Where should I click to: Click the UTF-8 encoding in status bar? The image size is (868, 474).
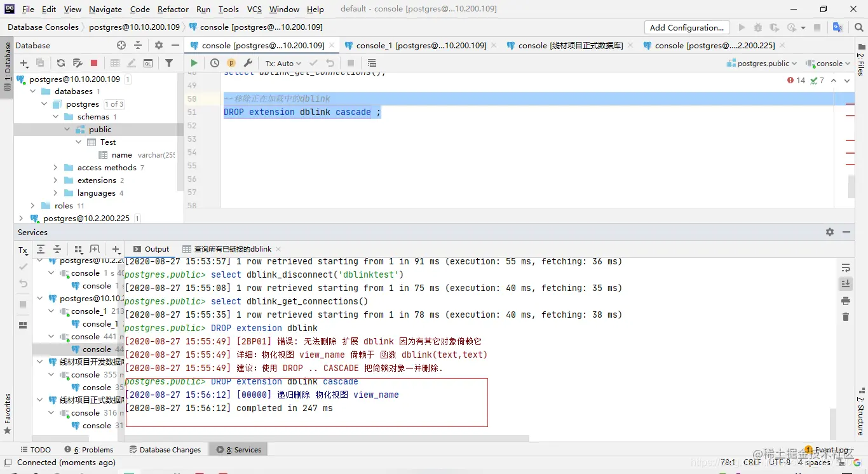(x=780, y=463)
